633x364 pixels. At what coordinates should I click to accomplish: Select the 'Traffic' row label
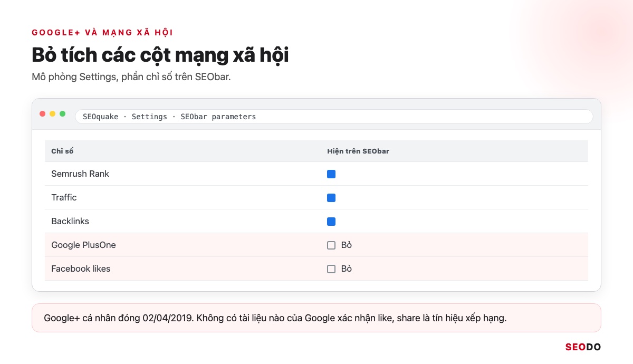point(64,197)
